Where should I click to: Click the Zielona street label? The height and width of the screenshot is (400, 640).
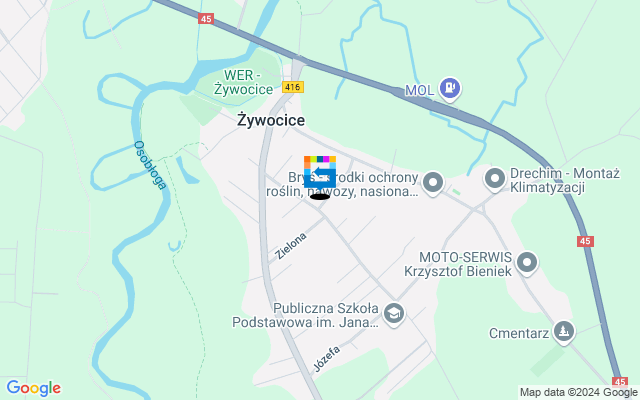pyautogui.click(x=291, y=246)
